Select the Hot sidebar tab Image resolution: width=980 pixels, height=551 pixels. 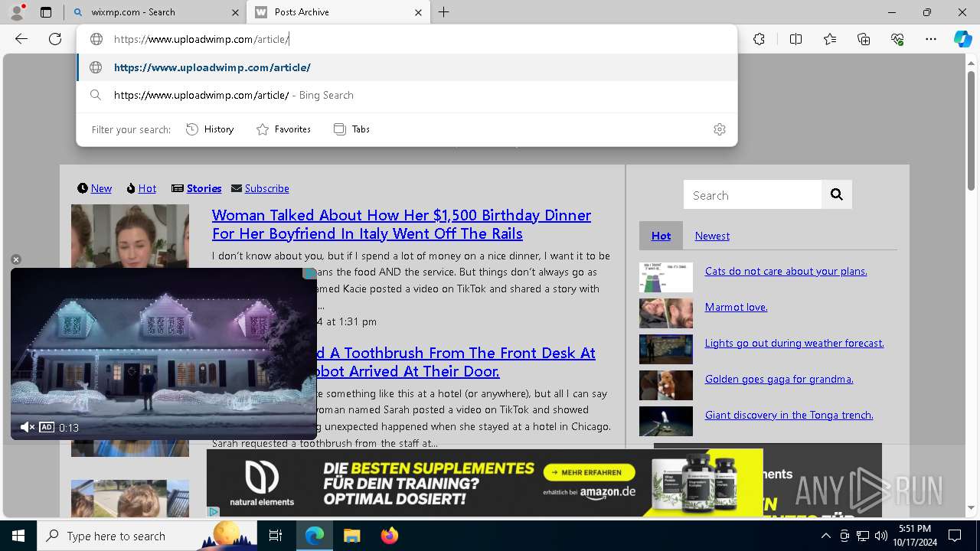[x=661, y=236]
